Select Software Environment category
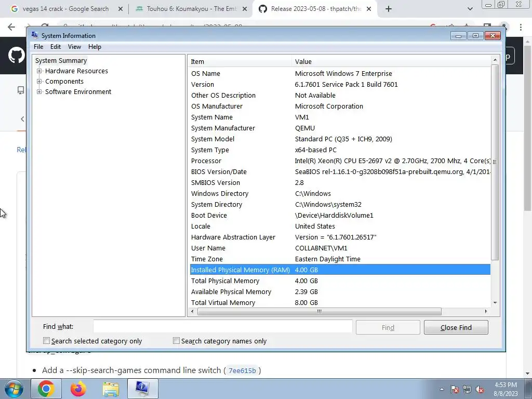The image size is (532, 399). [78, 91]
